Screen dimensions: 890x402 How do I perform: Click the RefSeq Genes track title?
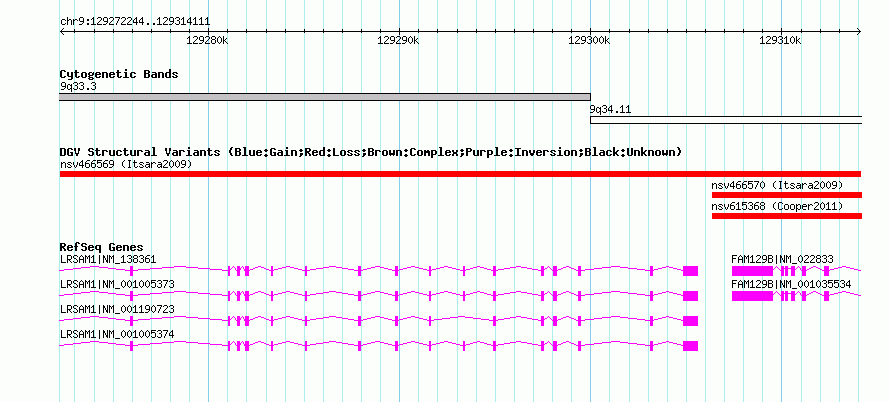[102, 248]
